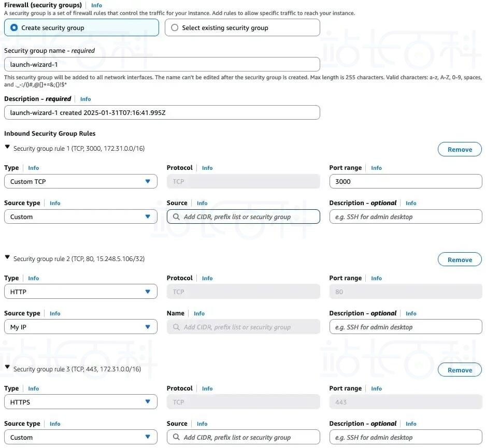Open Info link beside rule 1 Port range
Image resolution: width=486 pixels, height=448 pixels.
(x=376, y=168)
